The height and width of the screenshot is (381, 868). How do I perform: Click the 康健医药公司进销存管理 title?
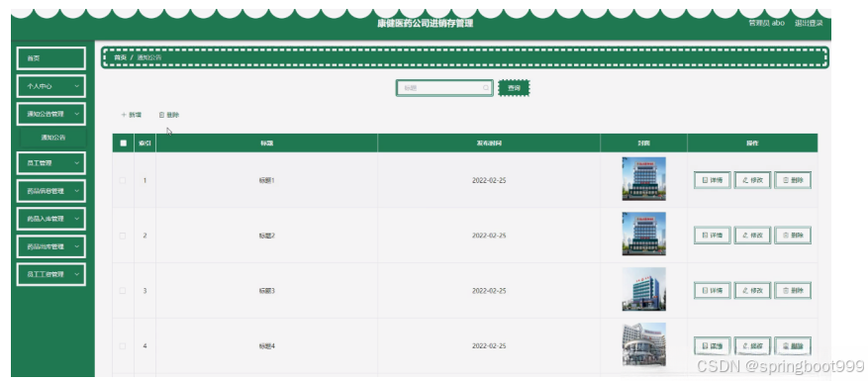pyautogui.click(x=426, y=24)
